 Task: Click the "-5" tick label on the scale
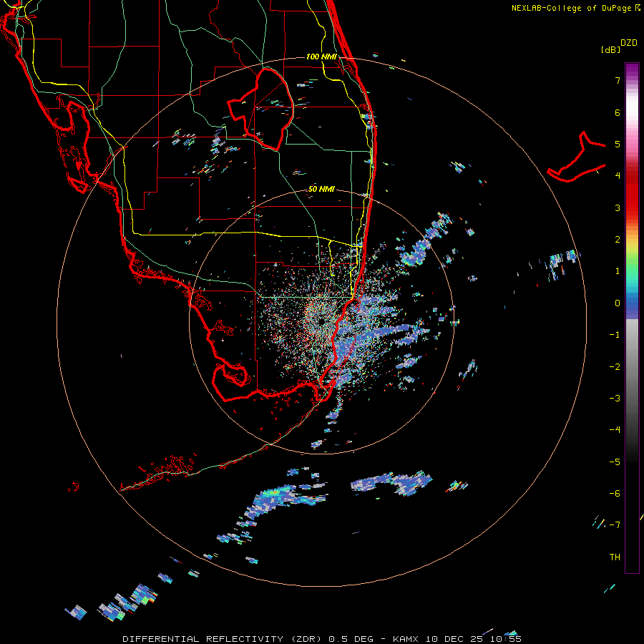coord(615,462)
